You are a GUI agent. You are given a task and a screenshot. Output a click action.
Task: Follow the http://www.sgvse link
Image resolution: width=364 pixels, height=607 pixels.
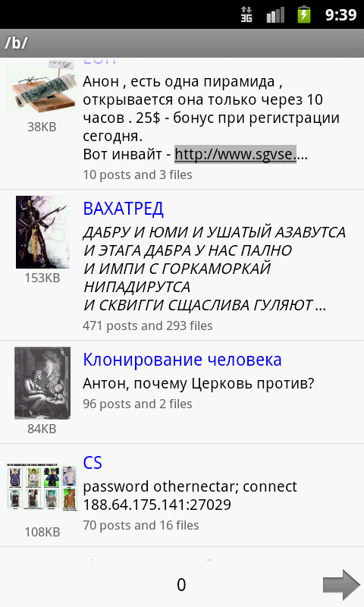coord(236,154)
